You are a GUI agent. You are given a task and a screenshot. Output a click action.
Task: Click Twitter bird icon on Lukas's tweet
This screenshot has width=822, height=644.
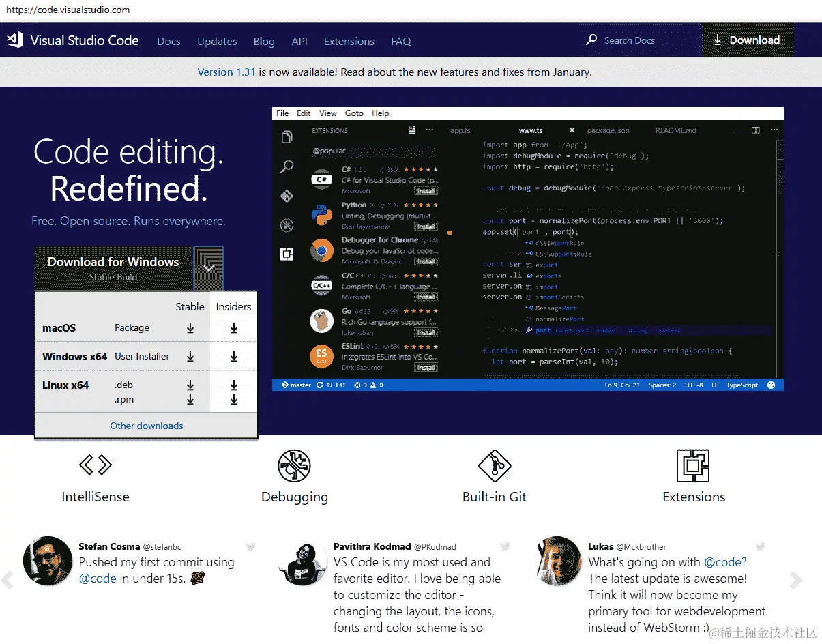760,546
